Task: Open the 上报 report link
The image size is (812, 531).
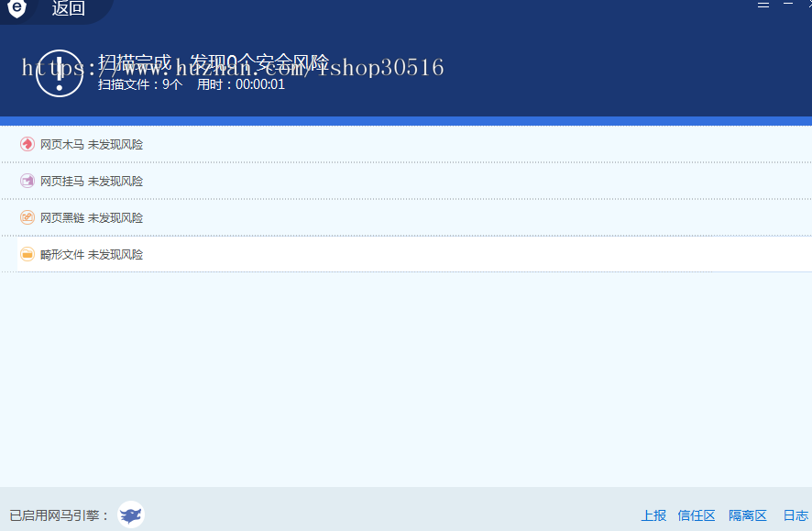Action: coord(653,515)
